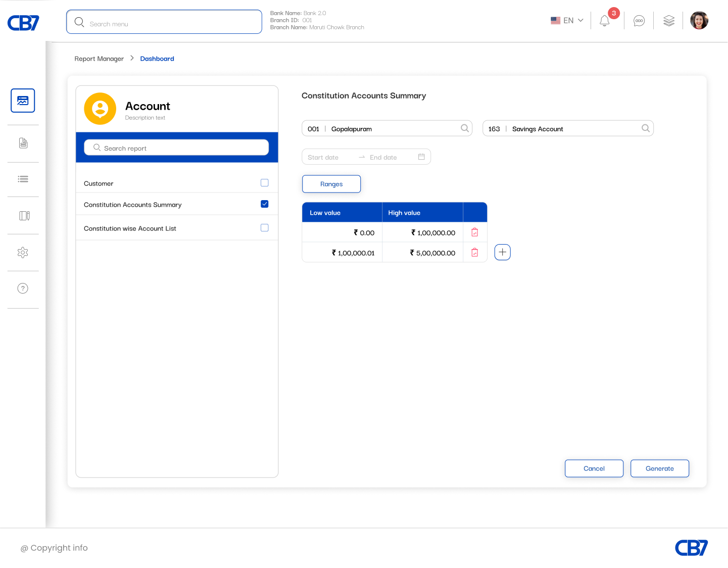The image size is (728, 568).
Task: Edit the ₹ 0.00 low value cell
Action: (x=342, y=232)
